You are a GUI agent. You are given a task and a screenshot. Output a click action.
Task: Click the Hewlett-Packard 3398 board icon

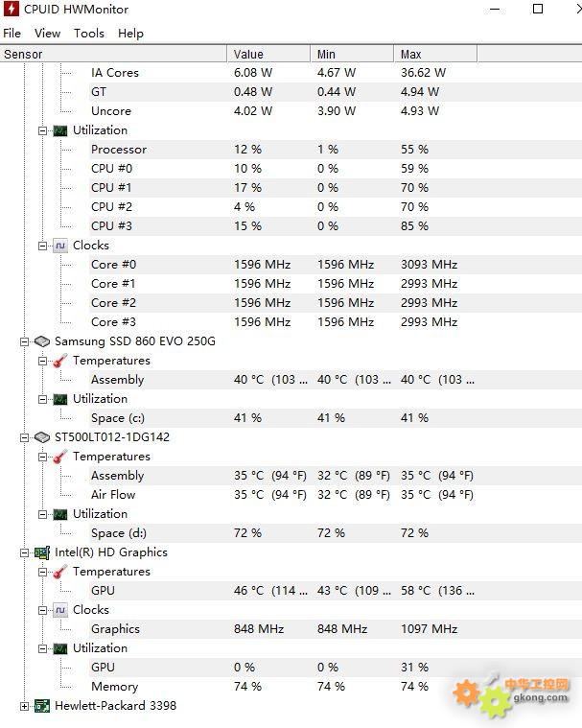42,706
